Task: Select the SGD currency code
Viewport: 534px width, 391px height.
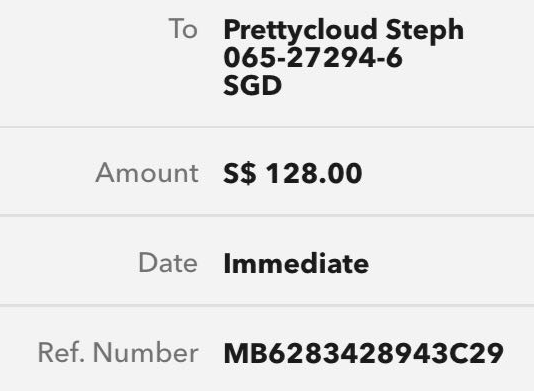Action: tap(252, 85)
